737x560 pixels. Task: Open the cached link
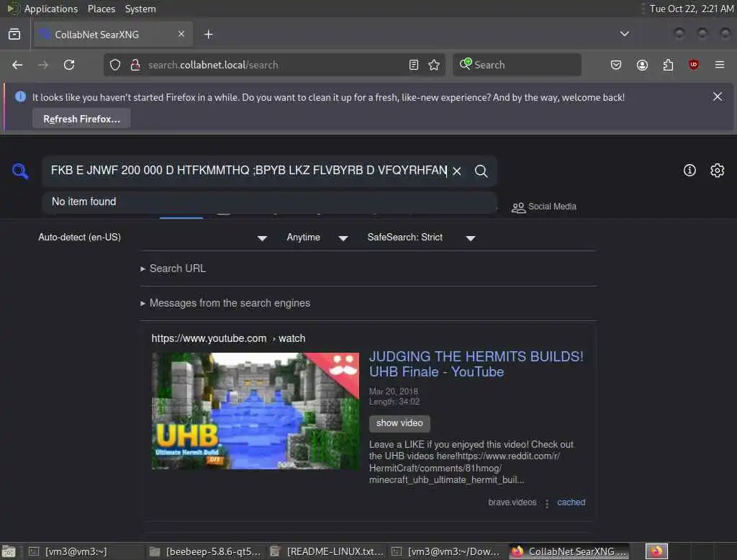571,502
